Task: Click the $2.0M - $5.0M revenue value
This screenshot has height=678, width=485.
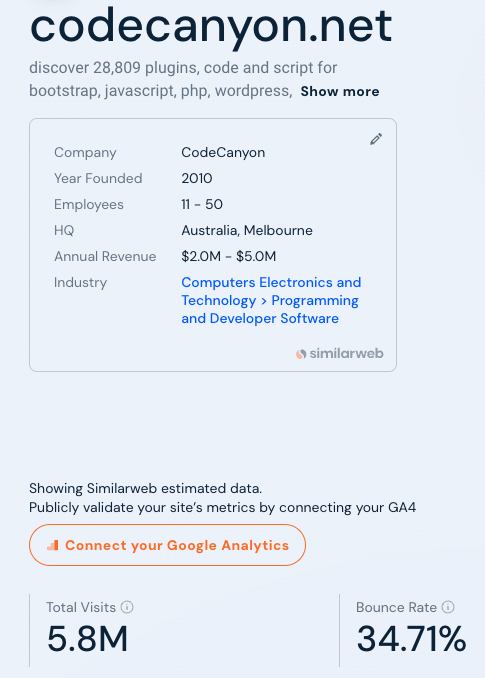Action: click(229, 256)
